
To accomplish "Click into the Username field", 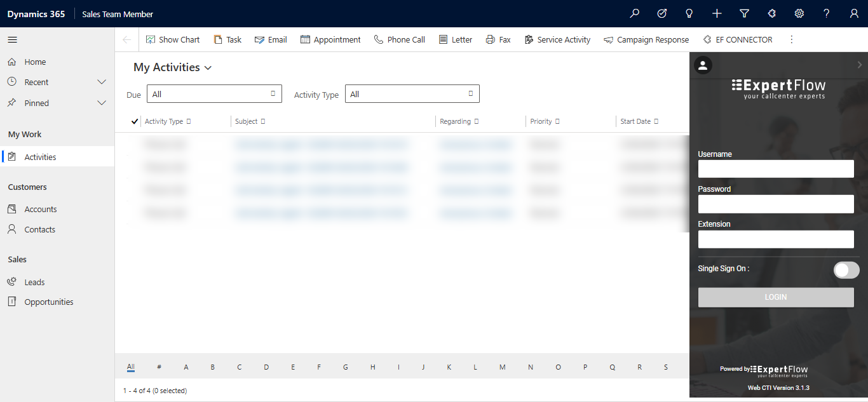I will (x=775, y=169).
